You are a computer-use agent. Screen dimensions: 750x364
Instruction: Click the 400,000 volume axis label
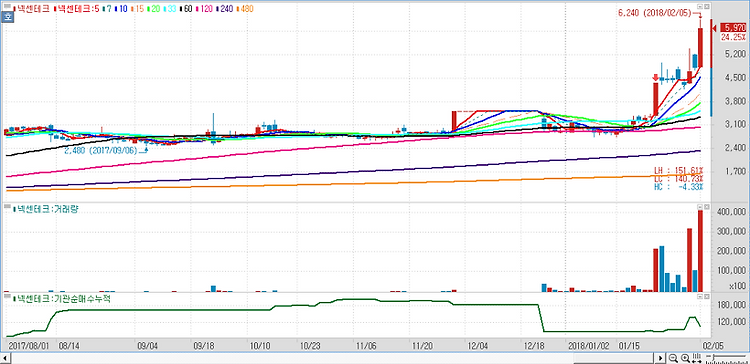tap(731, 211)
